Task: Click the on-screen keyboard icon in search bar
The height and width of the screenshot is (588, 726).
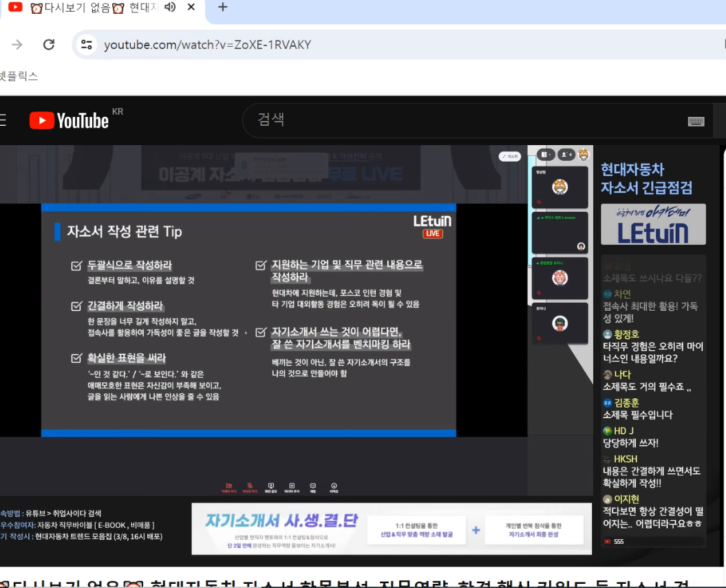Action: 696,122
